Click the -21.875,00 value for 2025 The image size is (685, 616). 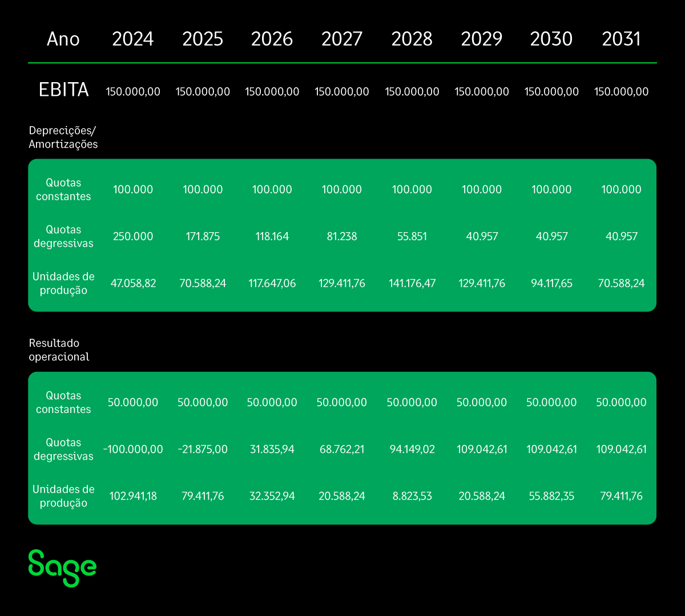203,449
